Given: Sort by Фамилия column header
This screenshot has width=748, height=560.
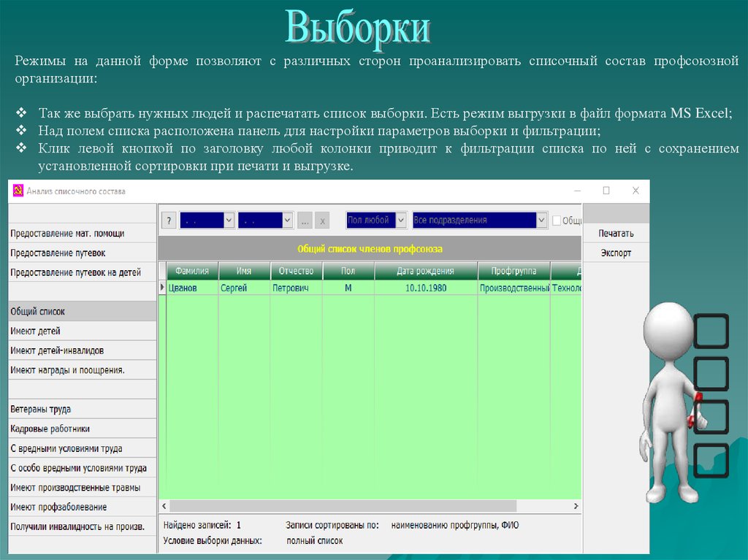Looking at the screenshot, I should 192,271.
